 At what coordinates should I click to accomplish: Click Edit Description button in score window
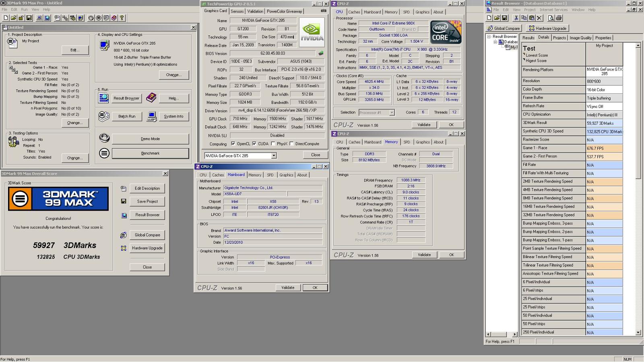pyautogui.click(x=147, y=188)
